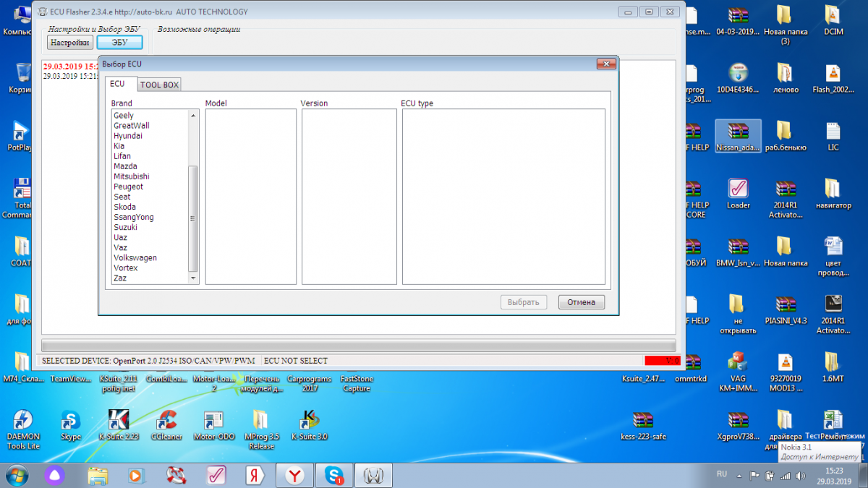This screenshot has width=868, height=488.
Task: Open the 93270019 MOD13 VLC file
Action: (x=786, y=372)
